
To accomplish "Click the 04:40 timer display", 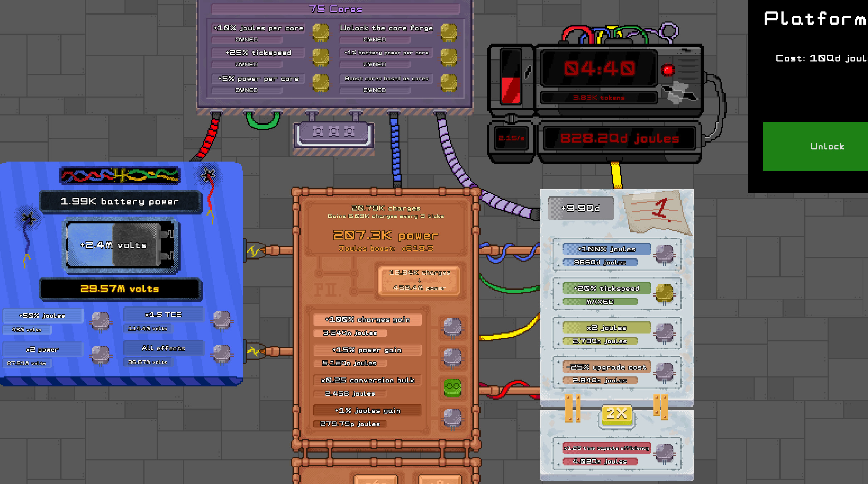I will [599, 68].
